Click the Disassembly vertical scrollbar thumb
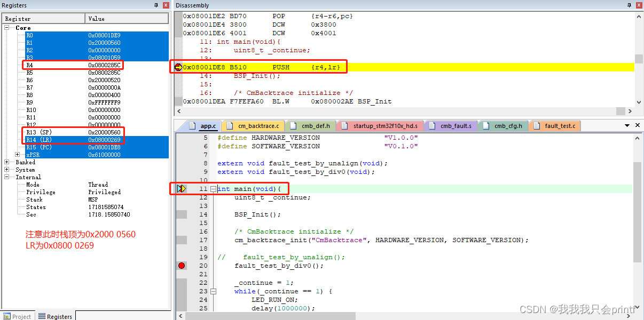This screenshot has height=320, width=644. pyautogui.click(x=639, y=59)
